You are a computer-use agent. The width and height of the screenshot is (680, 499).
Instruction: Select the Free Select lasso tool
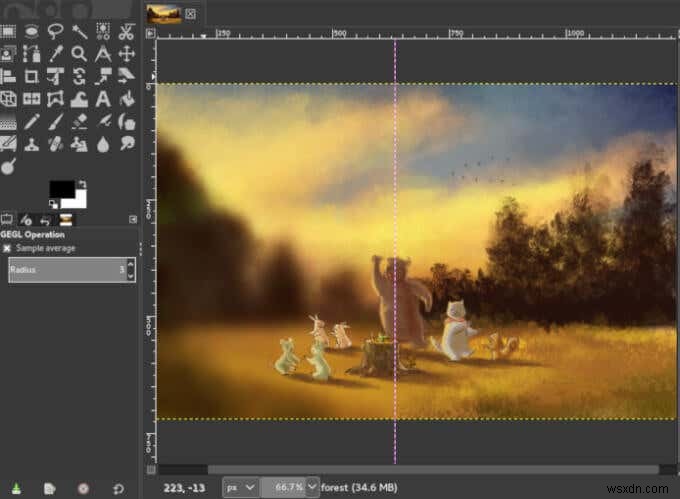pos(55,32)
